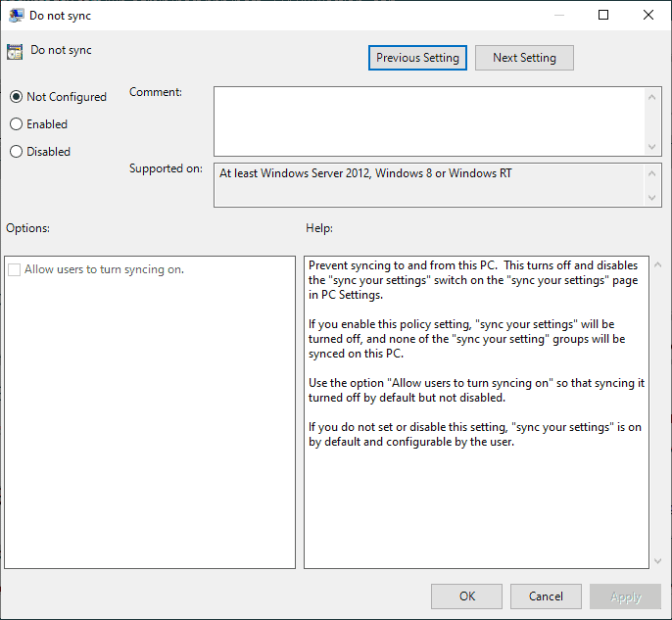The width and height of the screenshot is (672, 620).
Task: Click the Help paragraph starting 'If you do not set'
Action: (475, 435)
